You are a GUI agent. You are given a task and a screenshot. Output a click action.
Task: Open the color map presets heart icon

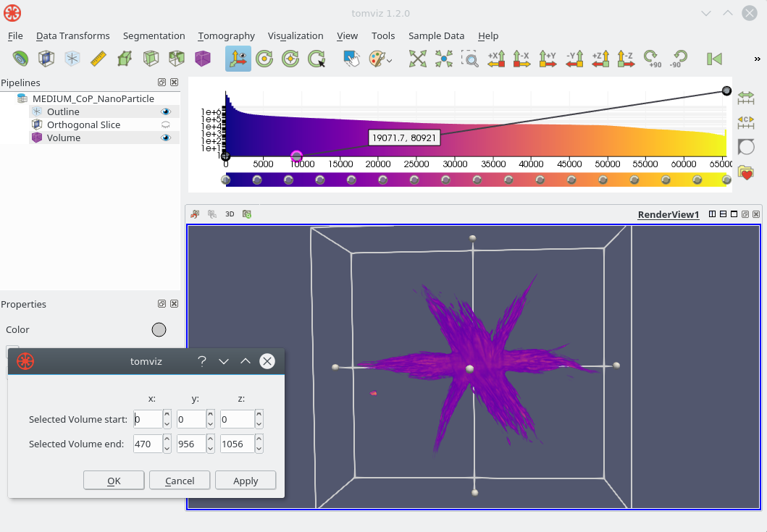pos(746,172)
